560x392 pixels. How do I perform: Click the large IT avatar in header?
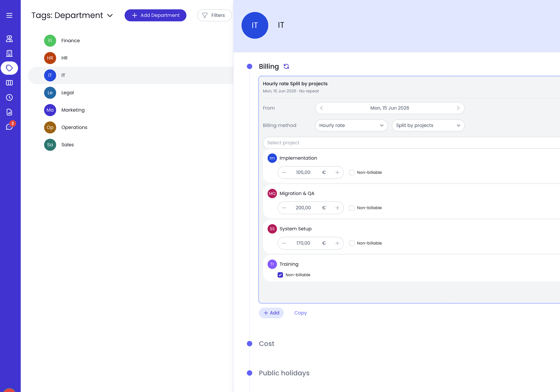[x=255, y=25]
